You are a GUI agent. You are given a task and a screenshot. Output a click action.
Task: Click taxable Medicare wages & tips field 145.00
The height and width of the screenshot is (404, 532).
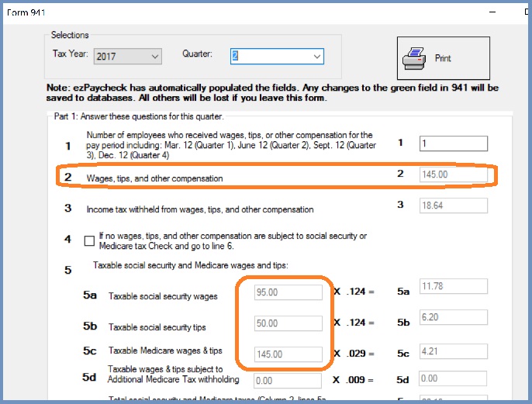[288, 354]
